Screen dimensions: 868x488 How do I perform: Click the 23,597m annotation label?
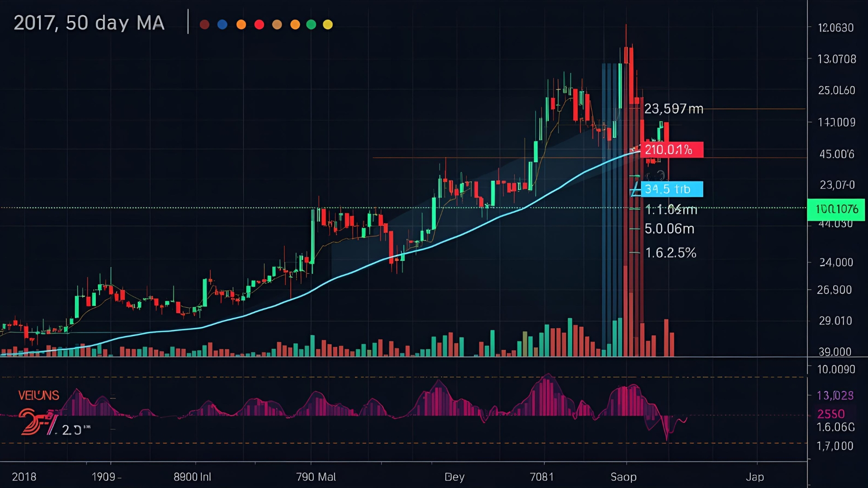673,109
